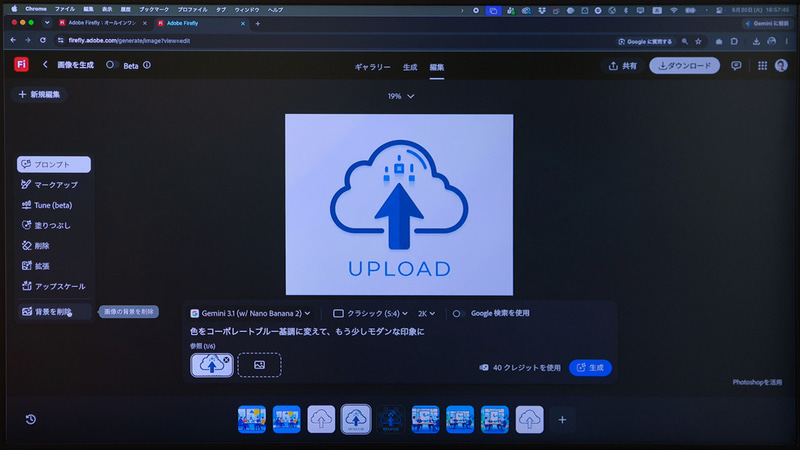Click the reference upload thumbnail

[x=211, y=365]
